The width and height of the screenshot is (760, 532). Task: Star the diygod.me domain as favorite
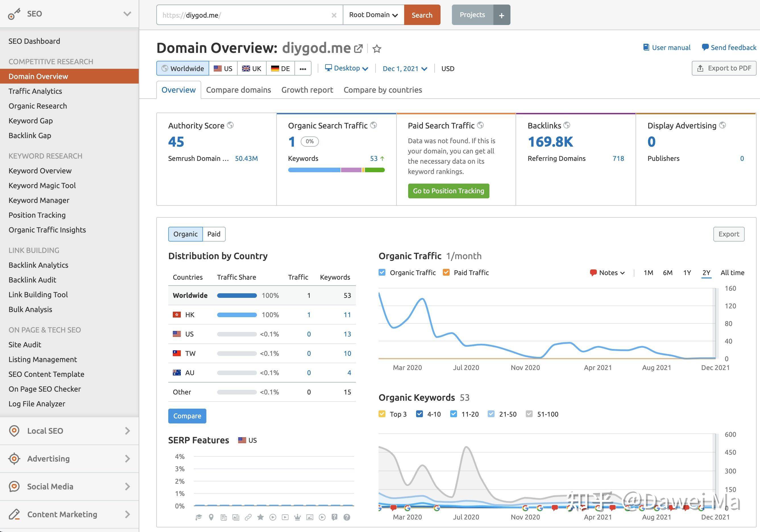(x=377, y=49)
